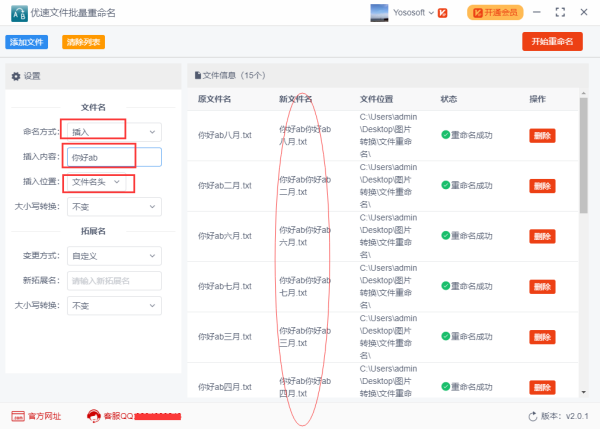Open the 命名方式 dropdown showing 插入
Image resolution: width=600 pixels, height=429 pixels.
pyautogui.click(x=112, y=131)
